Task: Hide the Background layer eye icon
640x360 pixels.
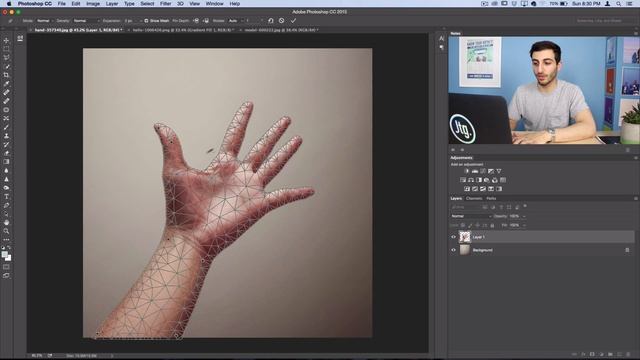Action: 453,250
